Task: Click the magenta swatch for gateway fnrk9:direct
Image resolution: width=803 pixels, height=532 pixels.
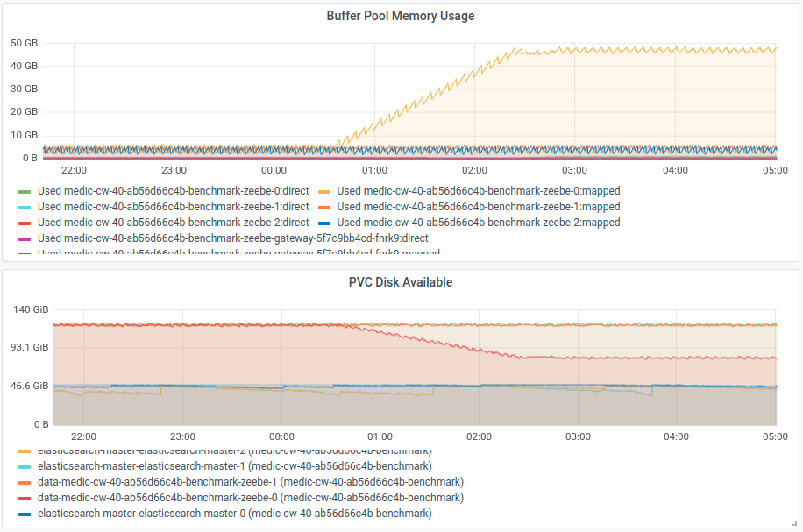Action: pyautogui.click(x=25, y=239)
